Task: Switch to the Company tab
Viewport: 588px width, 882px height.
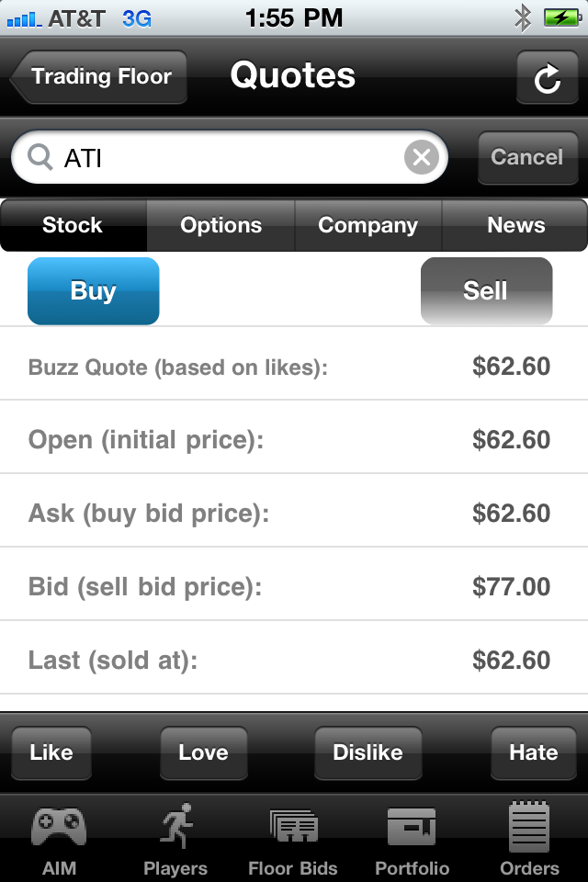Action: tap(367, 225)
